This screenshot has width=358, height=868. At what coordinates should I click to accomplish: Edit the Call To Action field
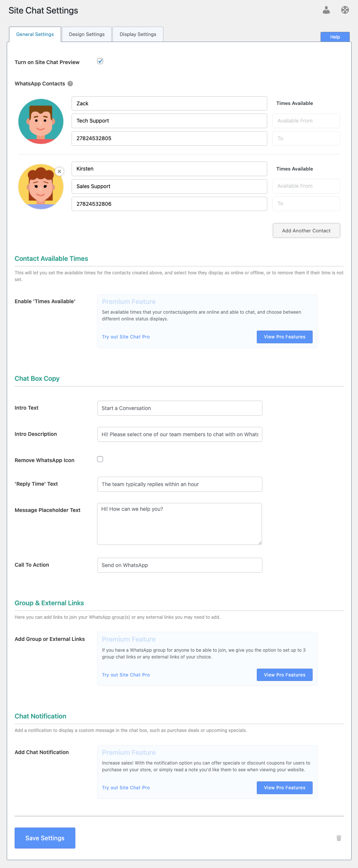(x=180, y=565)
